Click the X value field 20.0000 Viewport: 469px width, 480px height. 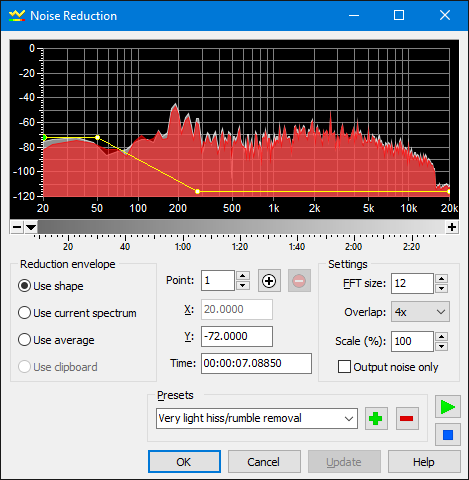point(237,309)
